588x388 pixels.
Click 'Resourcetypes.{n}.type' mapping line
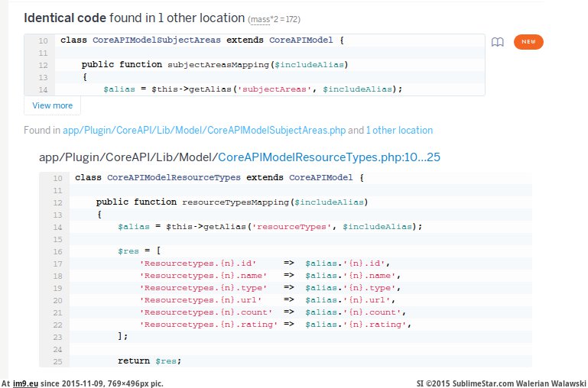coord(270,288)
